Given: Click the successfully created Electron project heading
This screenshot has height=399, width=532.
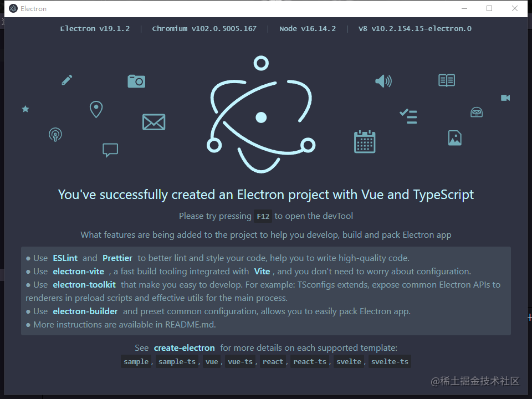Looking at the screenshot, I should click(x=266, y=195).
